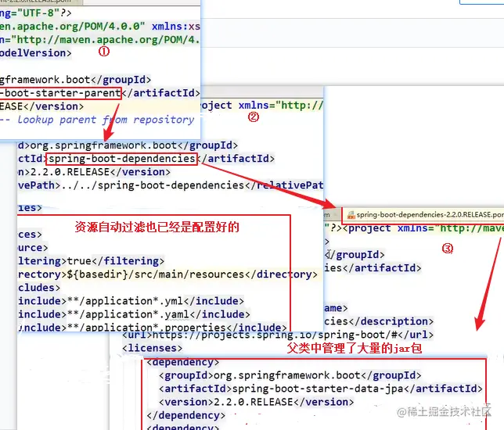Select the xmlns:xs attribute in the top window
Image resolution: width=504 pixels, height=430 pixels.
pyautogui.click(x=176, y=27)
